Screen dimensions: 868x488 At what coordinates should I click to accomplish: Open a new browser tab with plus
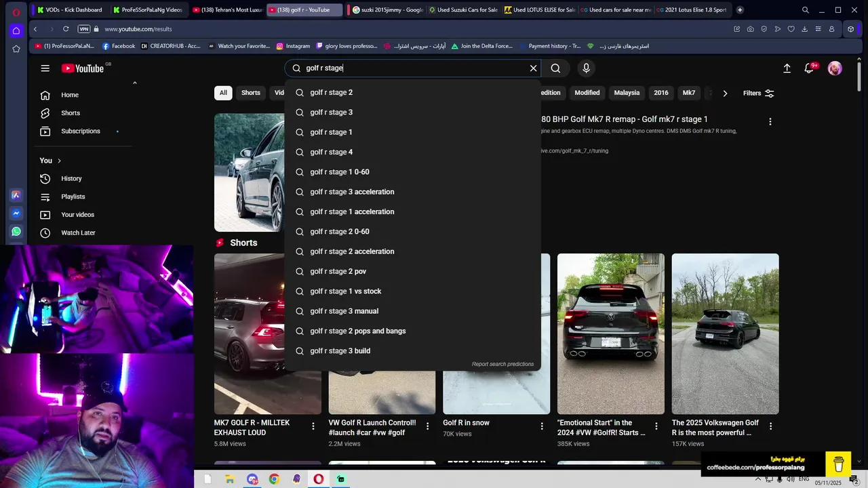(740, 10)
